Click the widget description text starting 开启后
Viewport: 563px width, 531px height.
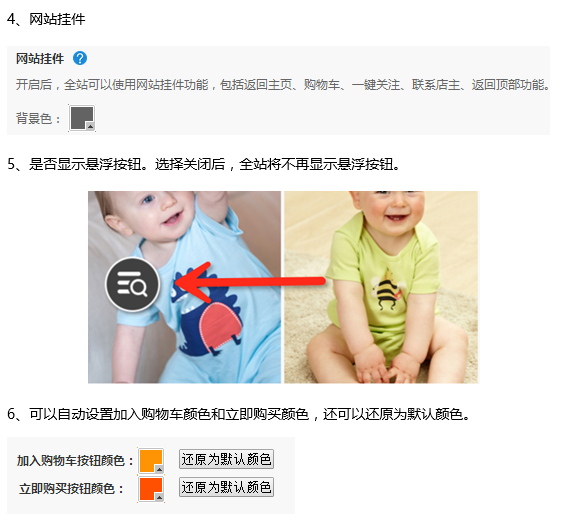(x=282, y=85)
